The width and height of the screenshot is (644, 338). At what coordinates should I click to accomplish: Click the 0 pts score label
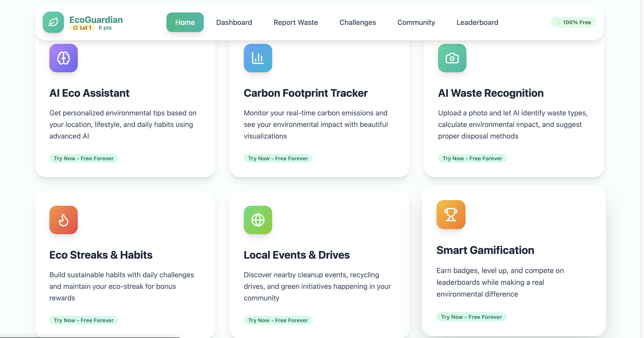pyautogui.click(x=105, y=28)
